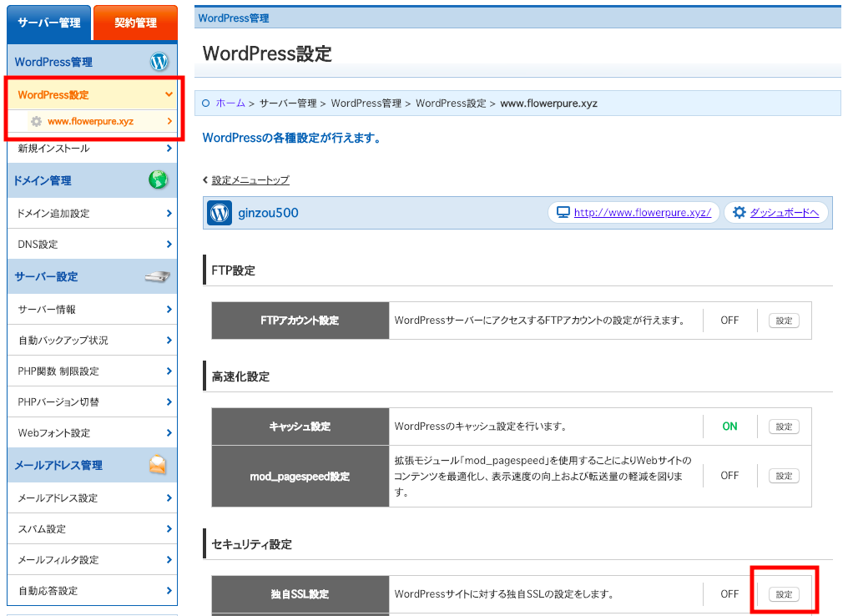Click the mail envelope icon
Image resolution: width=848 pixels, height=616 pixels.
point(158,465)
